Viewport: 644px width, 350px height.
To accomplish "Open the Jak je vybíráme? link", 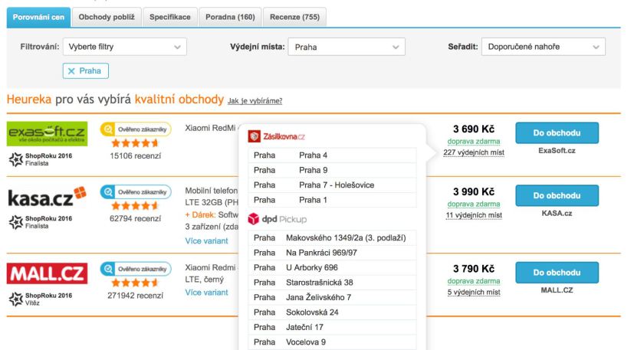I will [255, 101].
